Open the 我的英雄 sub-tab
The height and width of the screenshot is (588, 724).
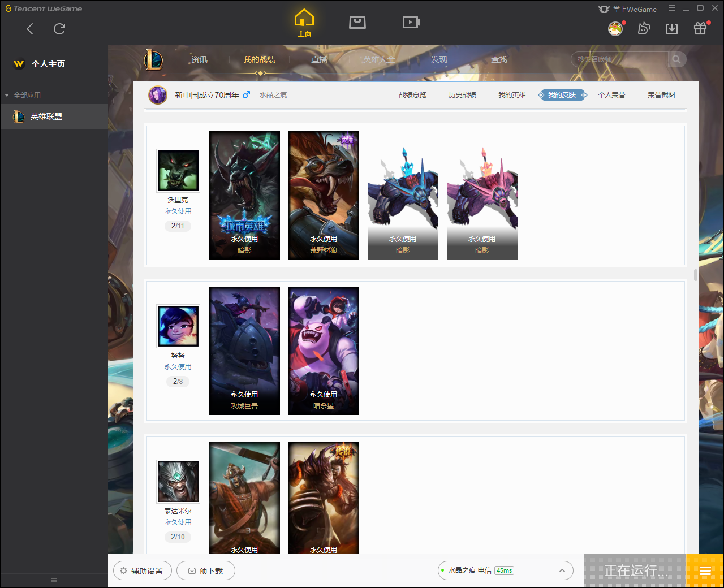click(512, 95)
